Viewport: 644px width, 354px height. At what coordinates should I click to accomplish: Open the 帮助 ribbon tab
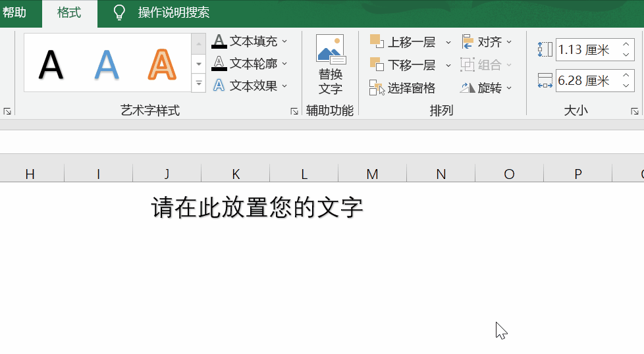click(x=14, y=13)
